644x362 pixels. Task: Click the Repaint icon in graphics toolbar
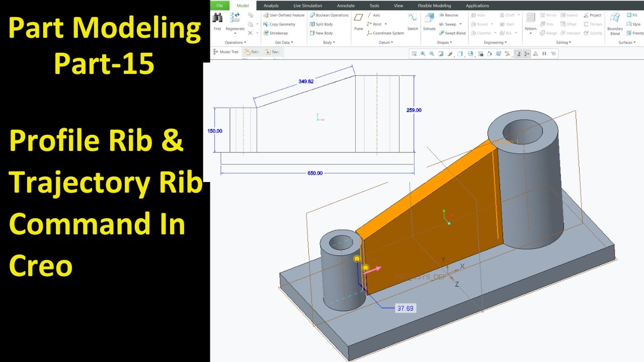click(x=441, y=54)
